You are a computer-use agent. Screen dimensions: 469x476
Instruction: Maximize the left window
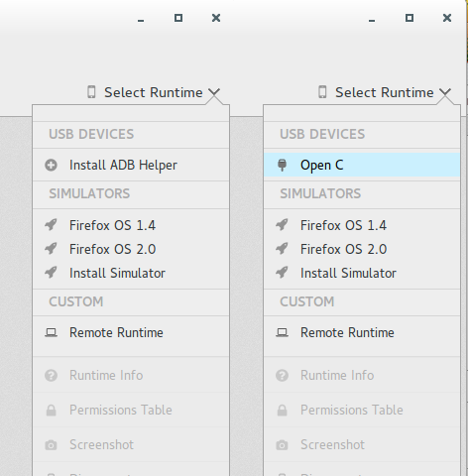click(178, 18)
